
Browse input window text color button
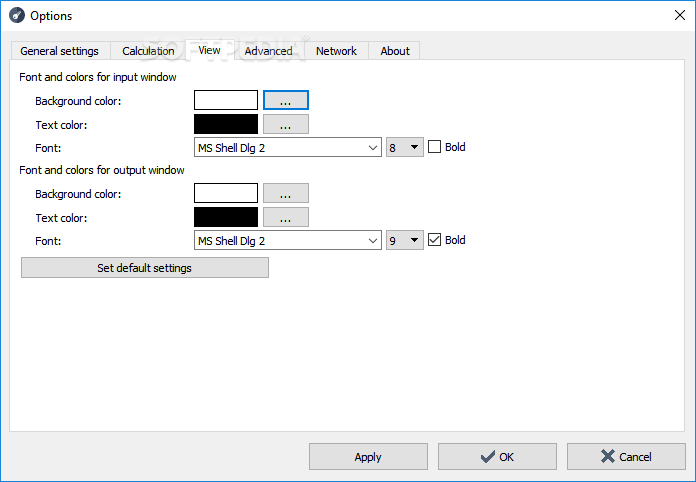[286, 124]
